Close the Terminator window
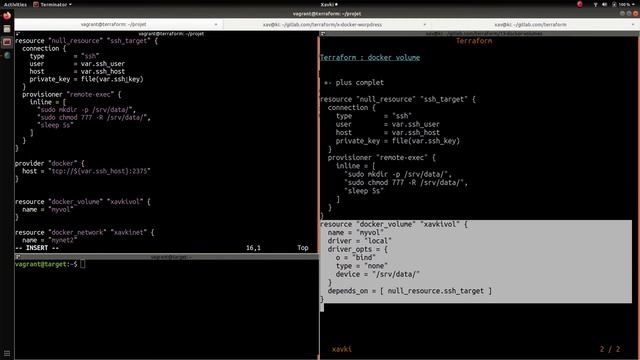 click(x=635, y=13)
